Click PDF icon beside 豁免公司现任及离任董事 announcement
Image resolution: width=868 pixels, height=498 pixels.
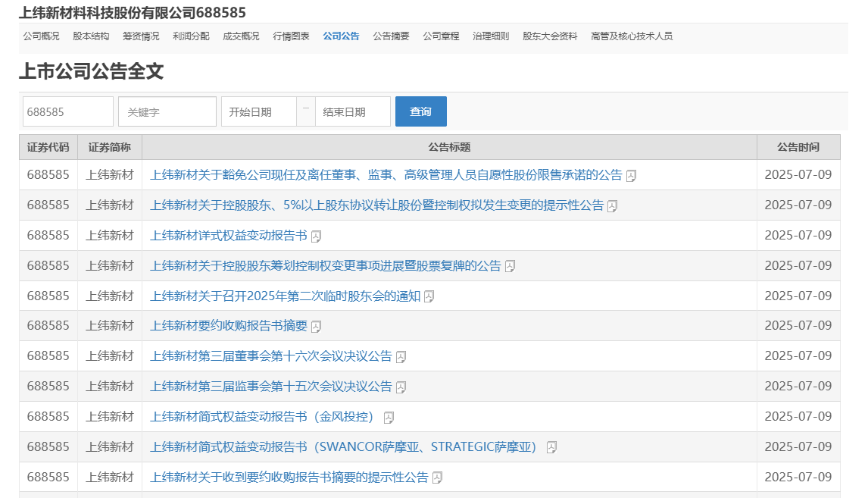[631, 176]
